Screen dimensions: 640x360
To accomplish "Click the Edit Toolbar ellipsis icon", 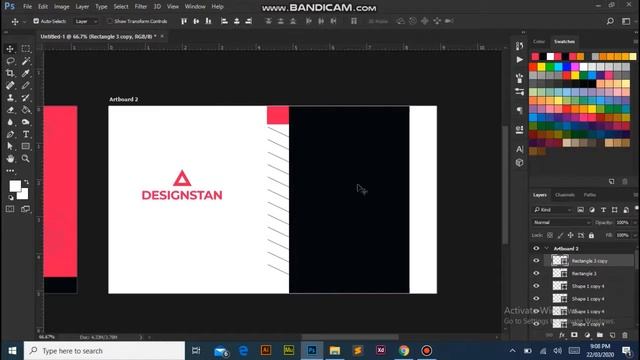I will pos(10,171).
